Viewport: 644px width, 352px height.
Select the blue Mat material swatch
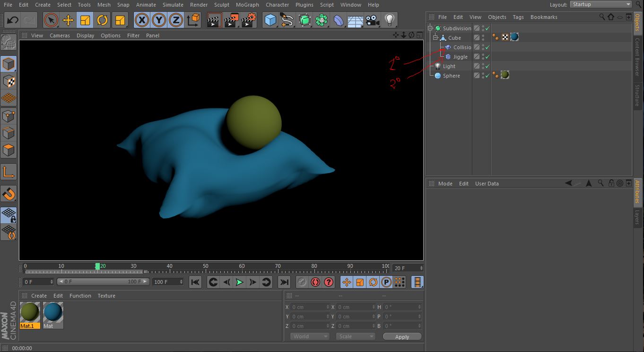[52, 312]
